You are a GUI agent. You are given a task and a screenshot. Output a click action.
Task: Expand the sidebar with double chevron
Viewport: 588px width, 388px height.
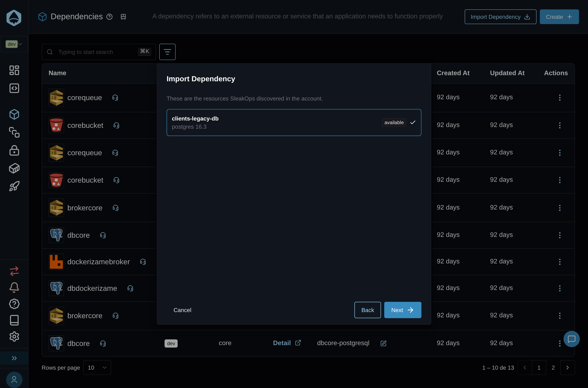click(14, 358)
